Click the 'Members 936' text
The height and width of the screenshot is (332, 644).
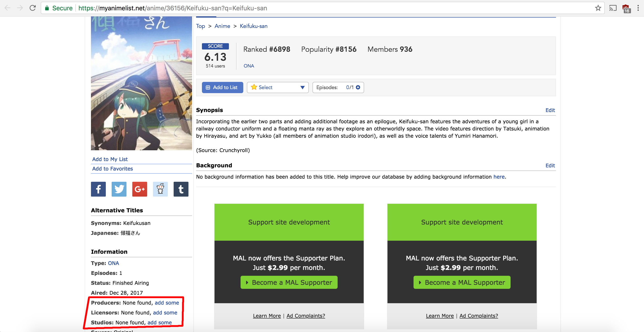(390, 49)
